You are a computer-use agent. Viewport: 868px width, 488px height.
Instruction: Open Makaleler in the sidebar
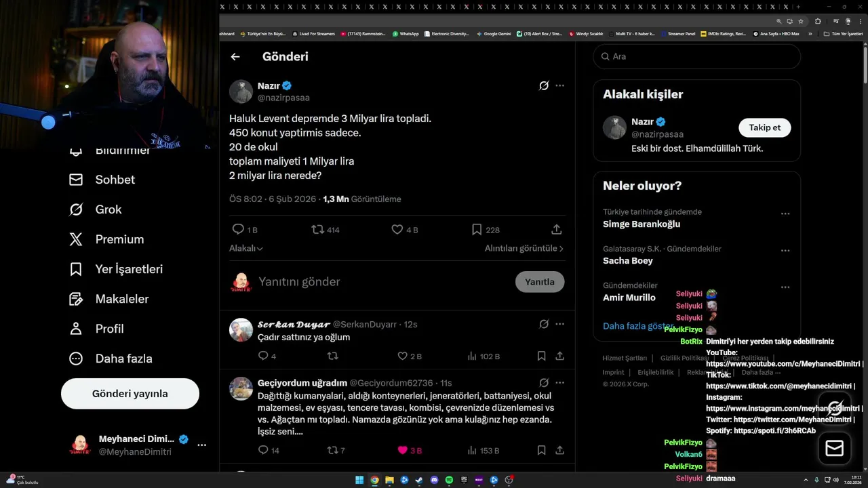[109, 299]
